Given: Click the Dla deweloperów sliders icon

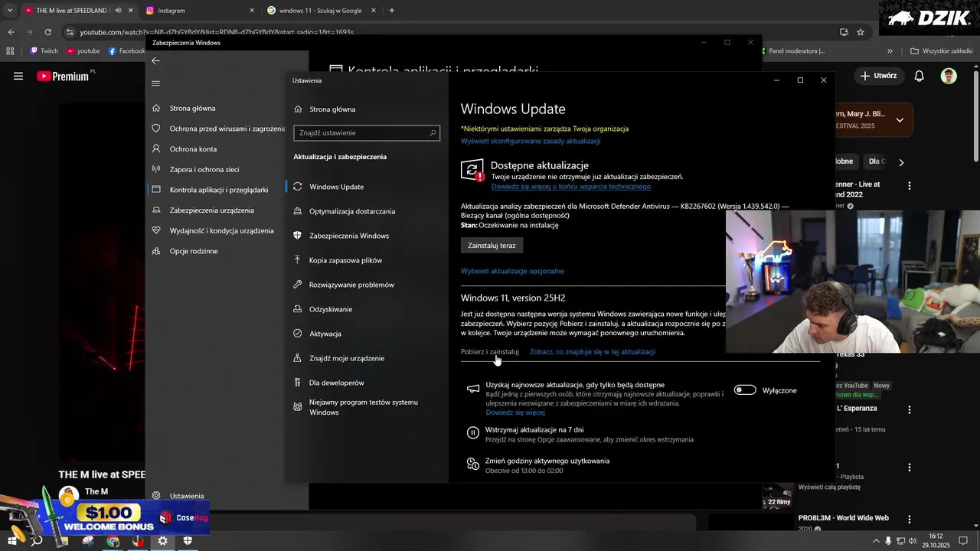Looking at the screenshot, I should [x=298, y=383].
